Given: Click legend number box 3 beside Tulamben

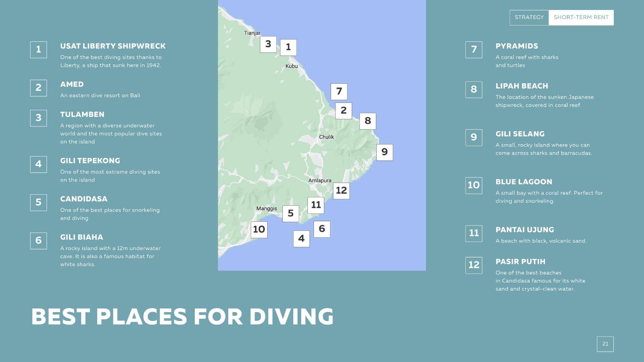Looking at the screenshot, I should pos(38,118).
